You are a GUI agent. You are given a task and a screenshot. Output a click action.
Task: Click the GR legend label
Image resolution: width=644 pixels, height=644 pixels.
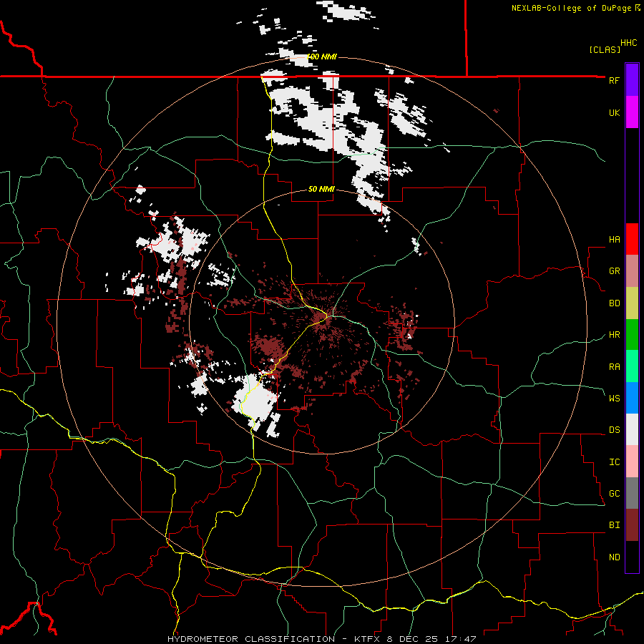click(x=614, y=271)
